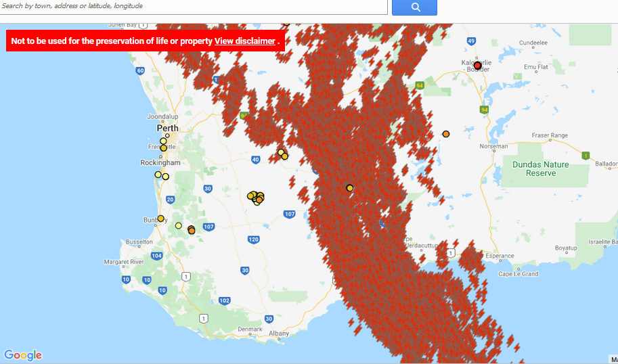The width and height of the screenshot is (618, 364).
Task: Click the Google logo on the map
Action: pos(23,355)
